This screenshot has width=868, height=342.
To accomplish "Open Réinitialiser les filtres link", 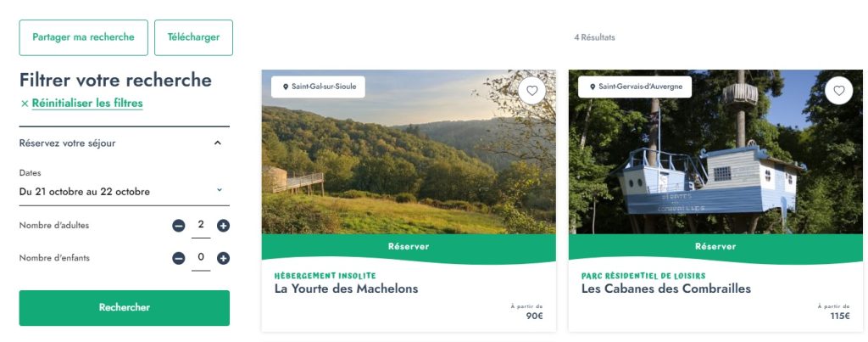I will (87, 103).
